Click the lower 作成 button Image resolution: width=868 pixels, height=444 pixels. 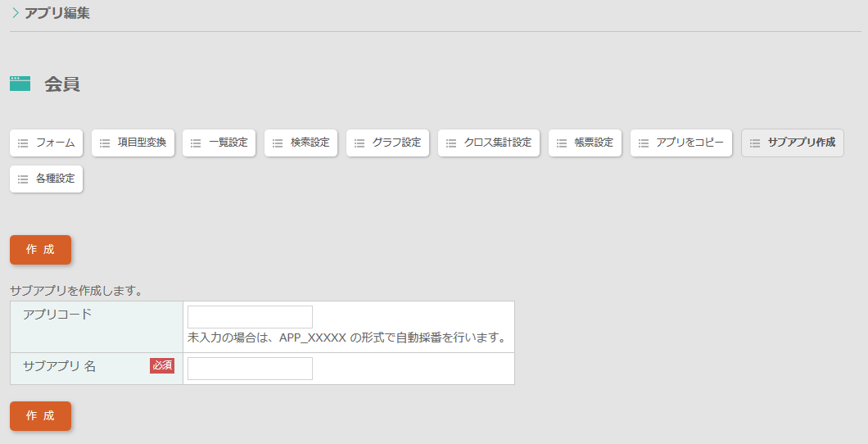pos(40,416)
